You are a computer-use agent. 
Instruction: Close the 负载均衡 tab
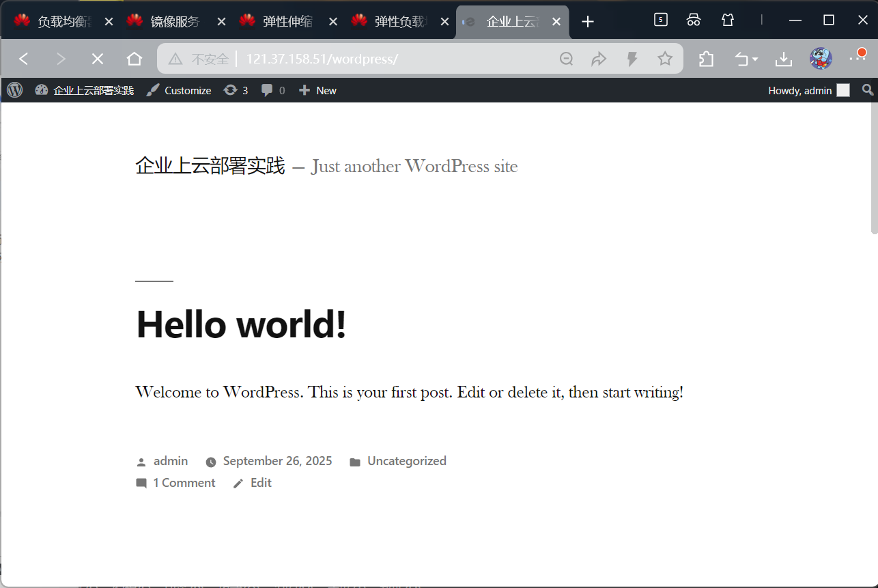coord(109,22)
